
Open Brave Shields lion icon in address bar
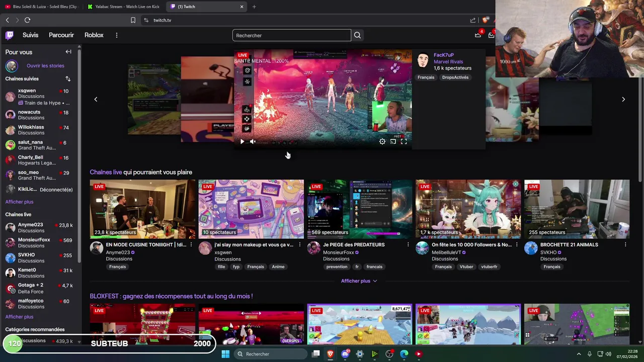point(485,20)
